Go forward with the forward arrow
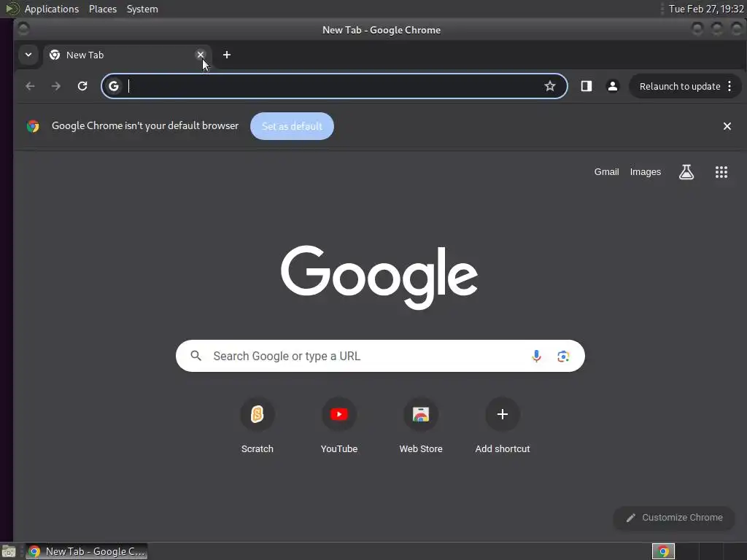Viewport: 747px width, 560px height. tap(56, 86)
